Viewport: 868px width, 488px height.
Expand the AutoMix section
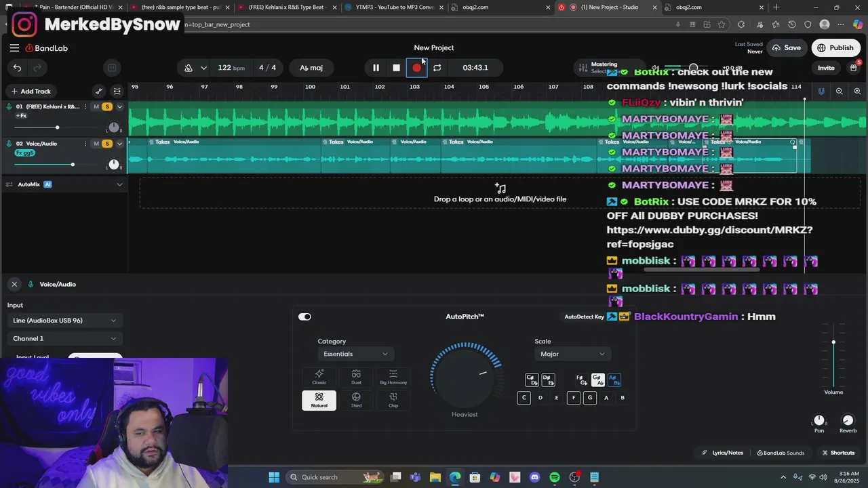pyautogui.click(x=120, y=184)
